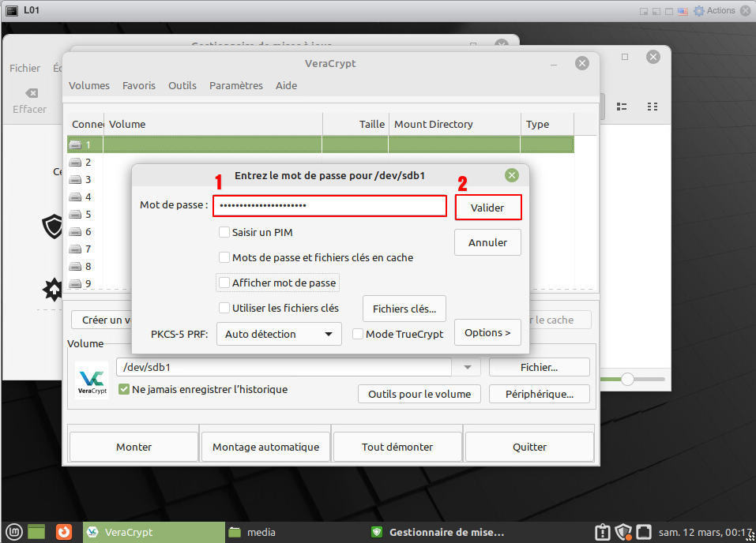Click the Fichiers clés... button
The height and width of the screenshot is (543, 756).
(x=404, y=309)
